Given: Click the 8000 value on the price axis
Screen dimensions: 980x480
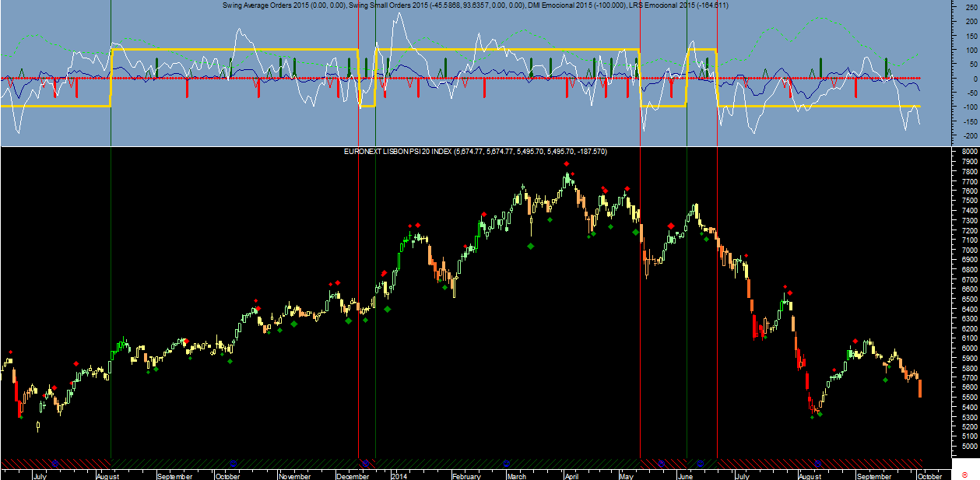Looking at the screenshot, I should click(x=970, y=152).
